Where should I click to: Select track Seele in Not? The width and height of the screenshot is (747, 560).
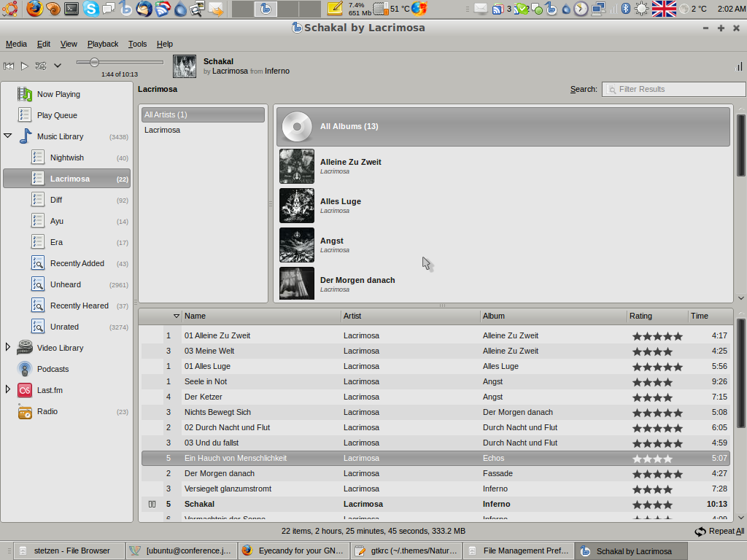(x=436, y=381)
